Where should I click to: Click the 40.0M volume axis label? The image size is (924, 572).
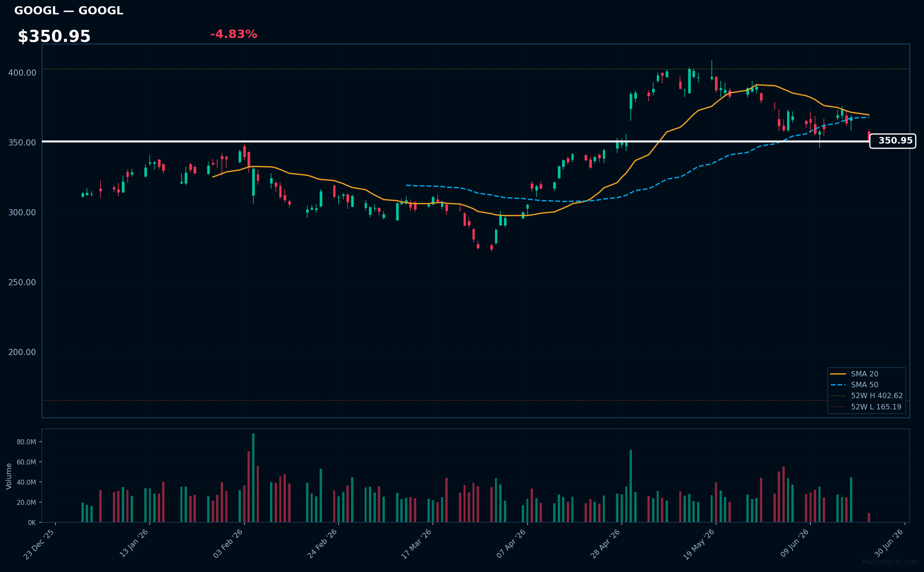[26, 482]
